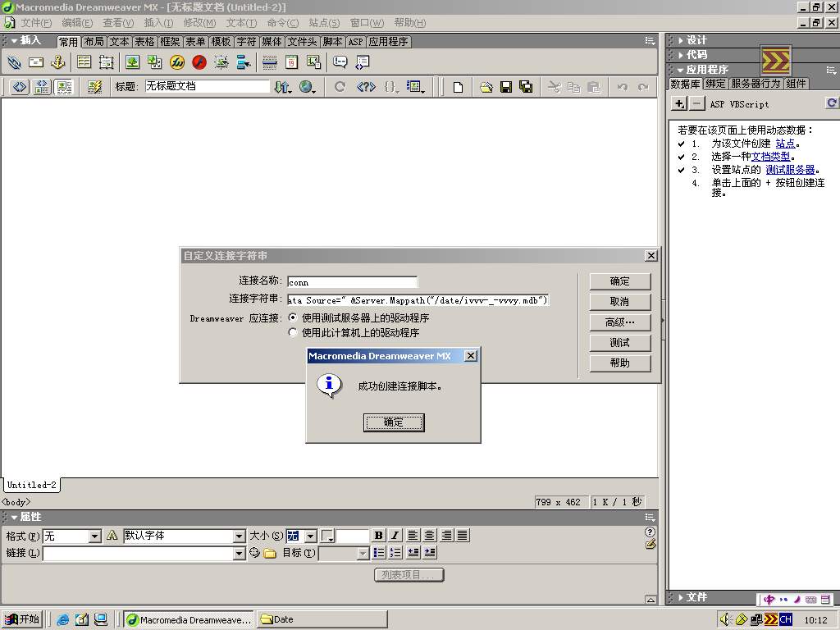
Task: Expand the Files panel group
Action: coord(697,597)
